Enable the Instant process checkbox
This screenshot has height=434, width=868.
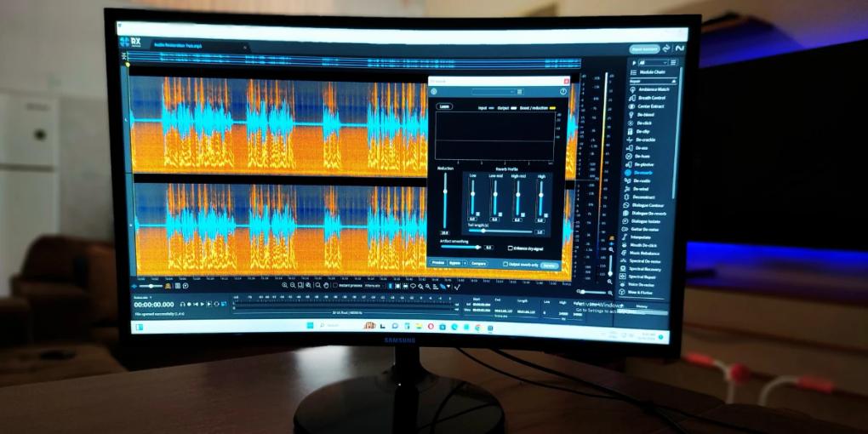point(335,286)
